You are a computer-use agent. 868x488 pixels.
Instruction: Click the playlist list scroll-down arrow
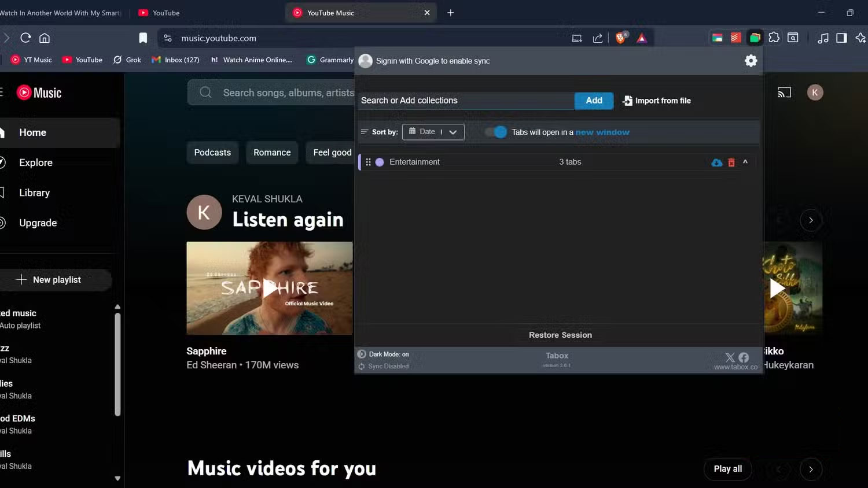117,478
